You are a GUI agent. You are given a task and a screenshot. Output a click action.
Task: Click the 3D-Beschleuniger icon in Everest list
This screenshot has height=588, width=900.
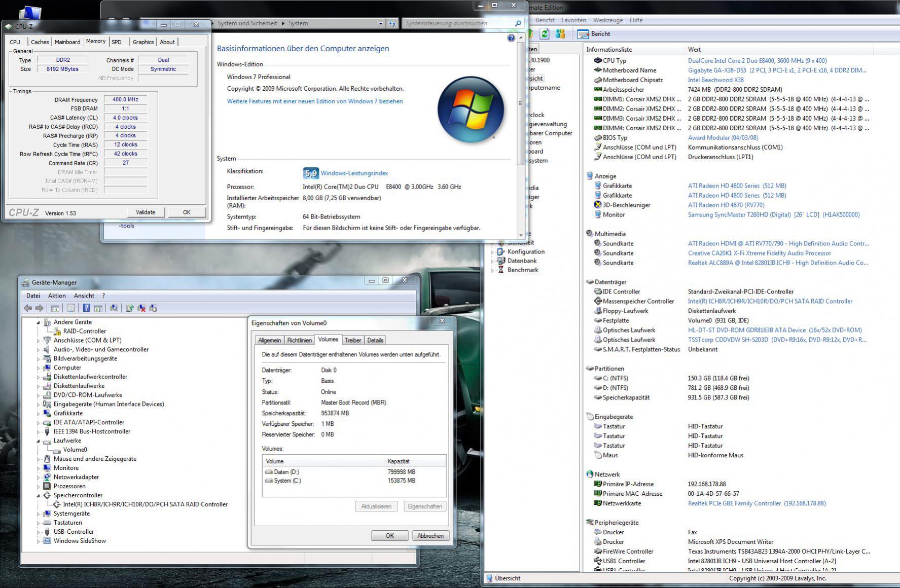pyautogui.click(x=598, y=205)
